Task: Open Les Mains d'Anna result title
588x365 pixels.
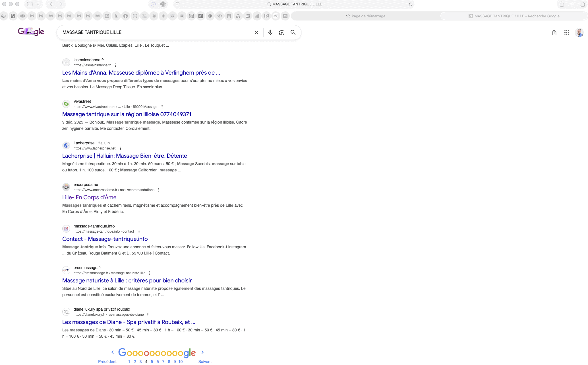Action: pos(141,73)
